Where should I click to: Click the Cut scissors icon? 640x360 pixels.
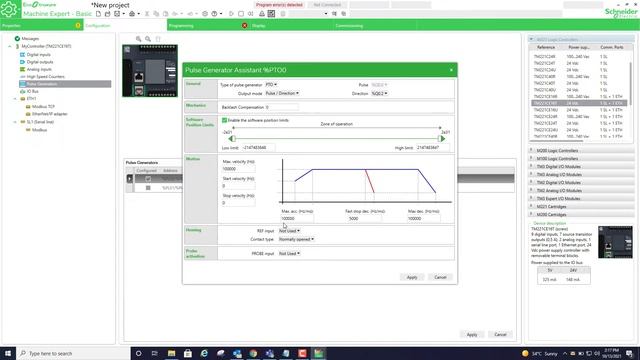[x=147, y=13]
